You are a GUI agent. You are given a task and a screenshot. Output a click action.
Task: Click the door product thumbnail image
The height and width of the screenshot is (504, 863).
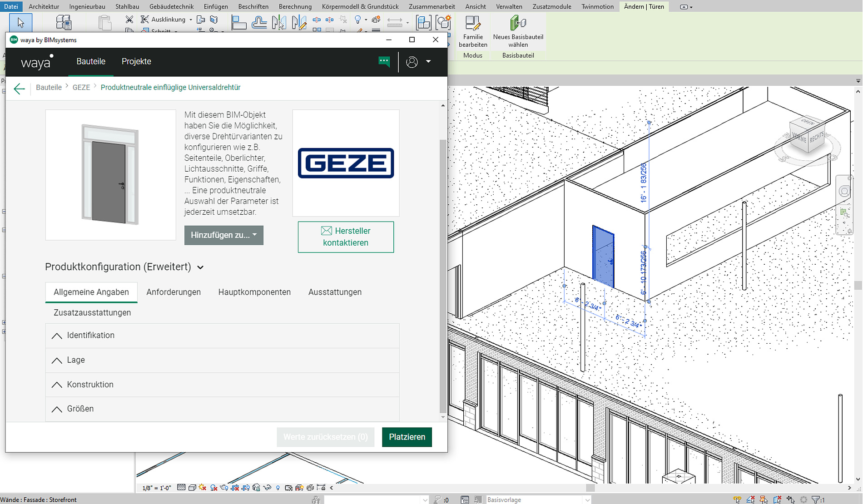click(x=110, y=175)
